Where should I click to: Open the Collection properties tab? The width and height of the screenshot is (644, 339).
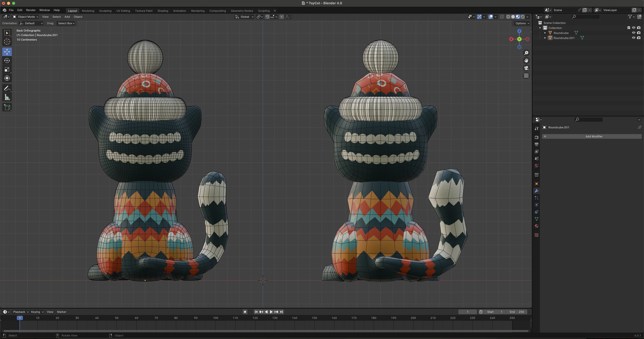click(536, 175)
